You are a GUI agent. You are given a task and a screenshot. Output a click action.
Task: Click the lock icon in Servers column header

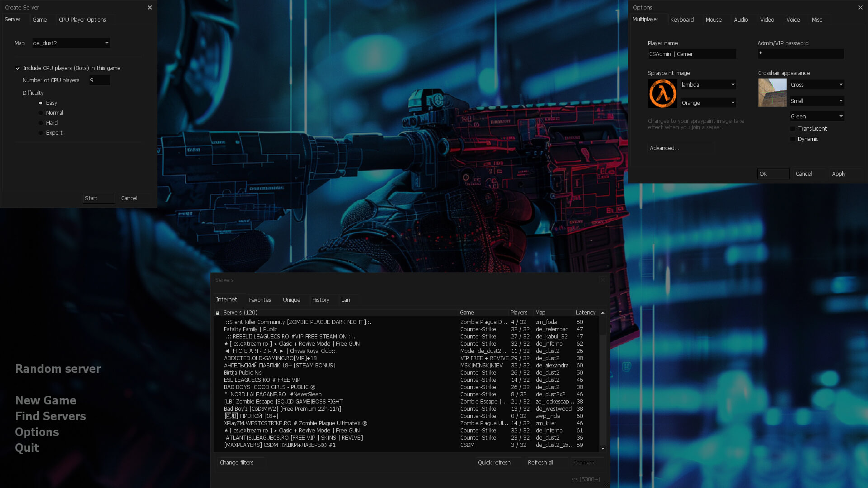217,313
